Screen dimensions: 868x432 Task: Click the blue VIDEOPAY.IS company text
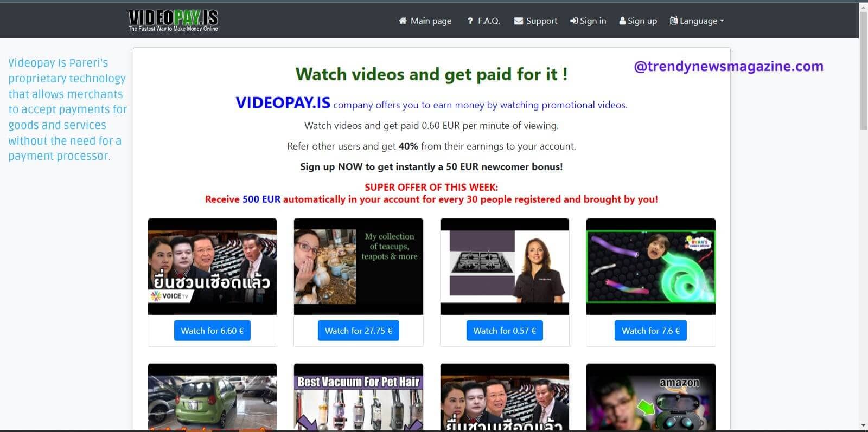[283, 102]
